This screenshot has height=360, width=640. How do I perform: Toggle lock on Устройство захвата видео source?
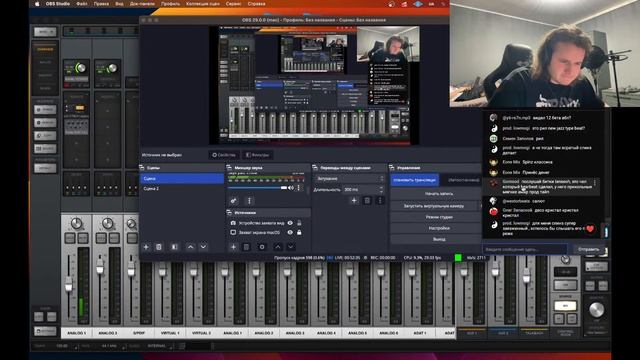point(299,223)
